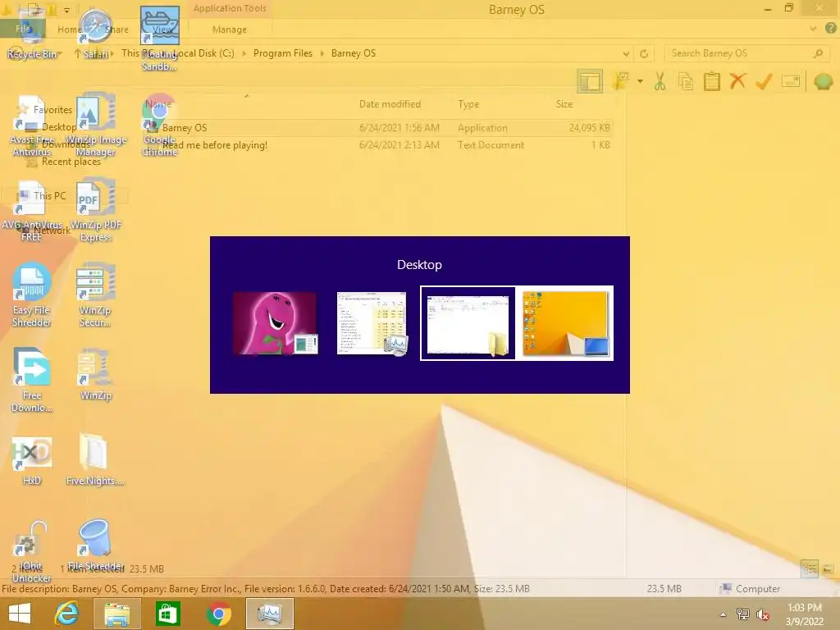Expand the ribbon using the chevron

813,29
